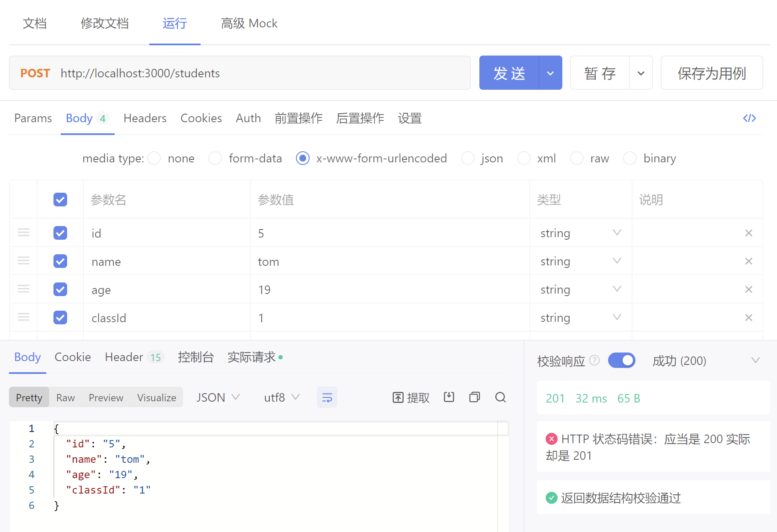Select the xml media type radio
The height and width of the screenshot is (532, 777).
524,158
